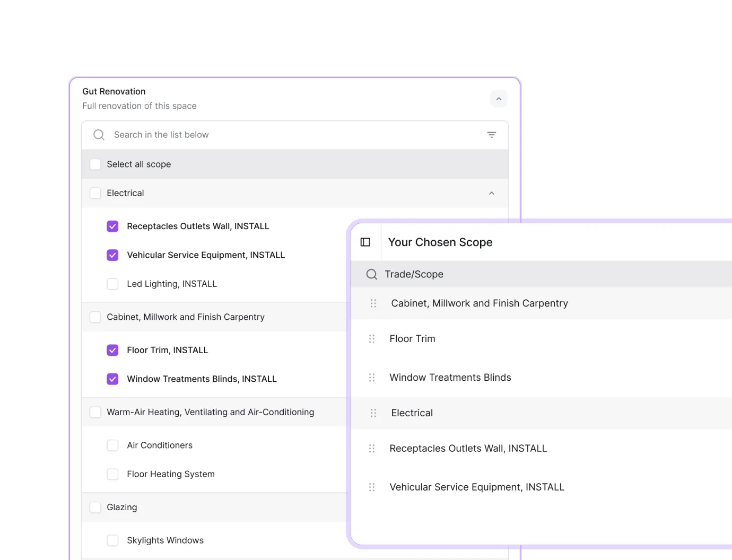Collapse the Gut Renovation card
Image resolution: width=732 pixels, height=560 pixels.
pyautogui.click(x=499, y=99)
